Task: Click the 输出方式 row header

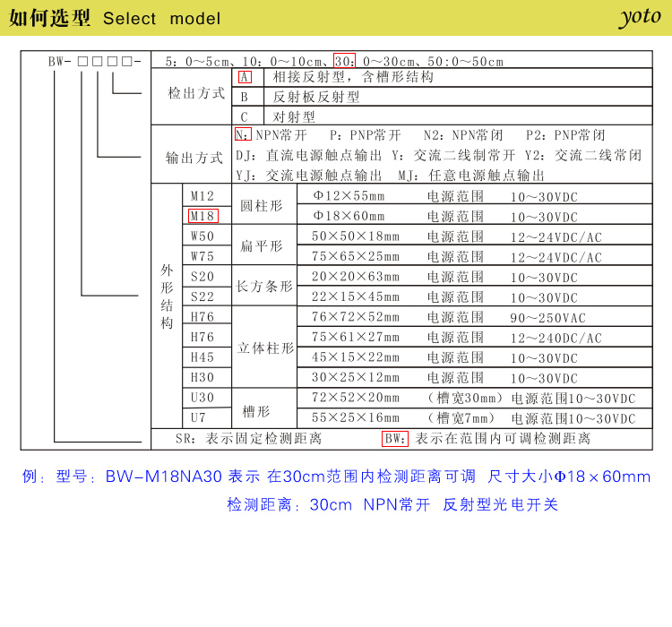Action: click(x=194, y=158)
